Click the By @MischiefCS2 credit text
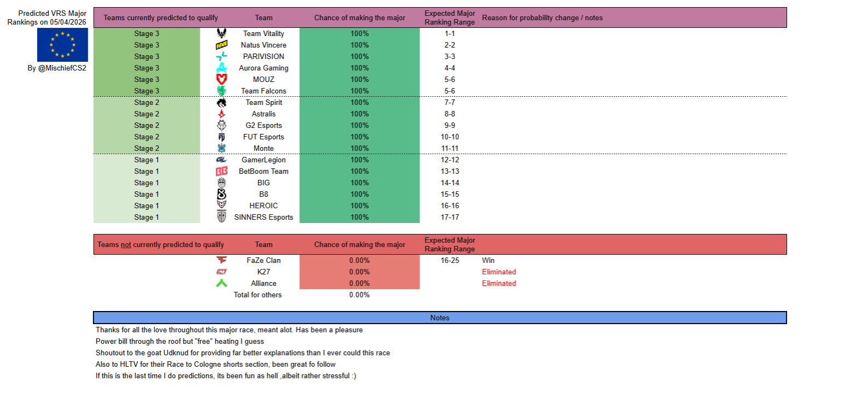 coord(57,68)
